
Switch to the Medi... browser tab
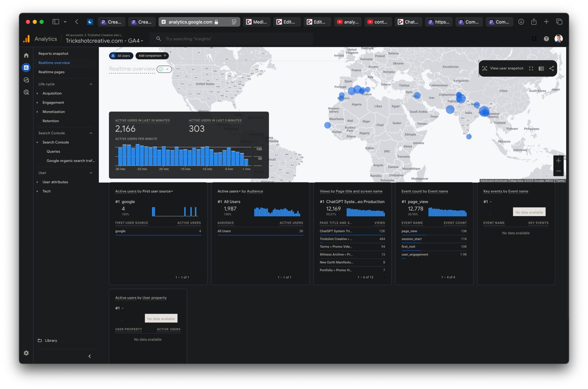coord(257,22)
